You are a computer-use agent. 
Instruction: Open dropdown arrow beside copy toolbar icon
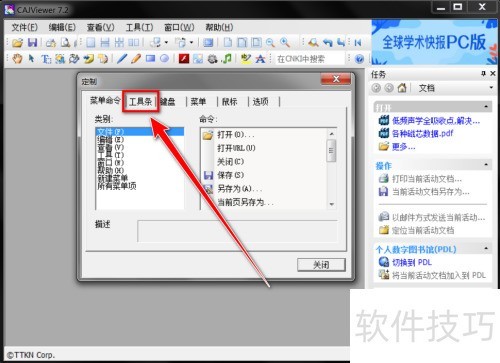[191, 43]
